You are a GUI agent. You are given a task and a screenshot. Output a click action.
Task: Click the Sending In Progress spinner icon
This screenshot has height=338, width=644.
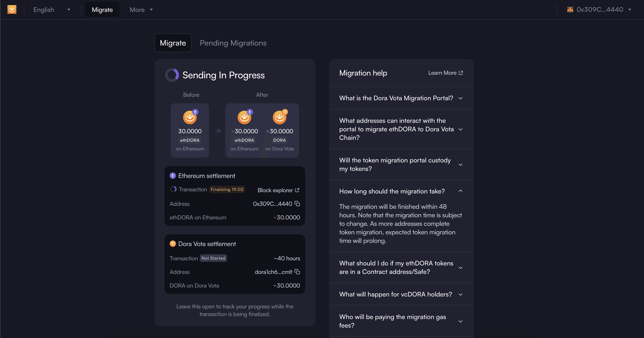172,75
